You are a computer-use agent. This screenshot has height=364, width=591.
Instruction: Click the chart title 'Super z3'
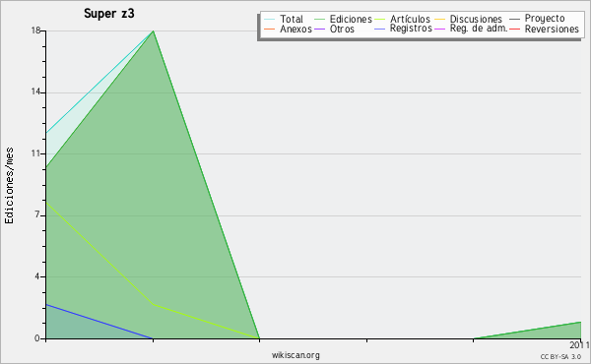(109, 14)
